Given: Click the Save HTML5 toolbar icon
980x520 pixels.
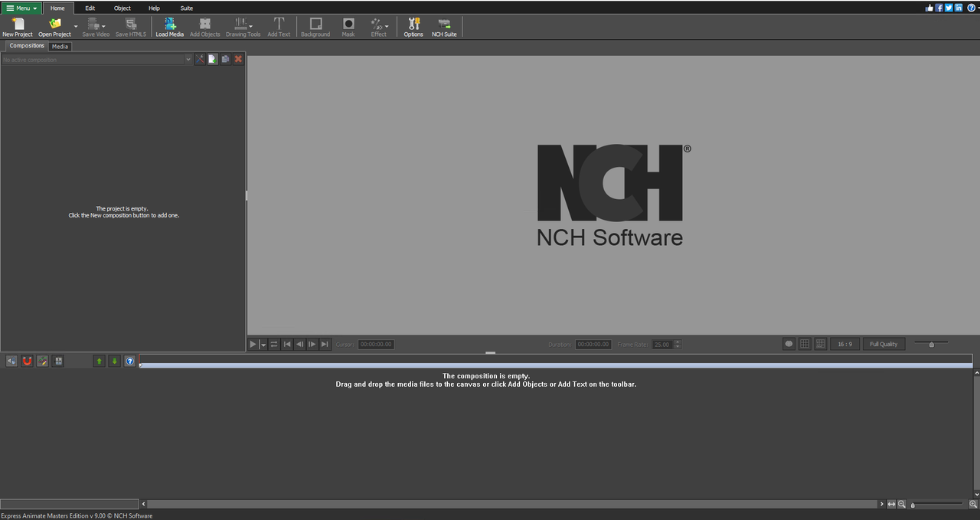Looking at the screenshot, I should 131,27.
